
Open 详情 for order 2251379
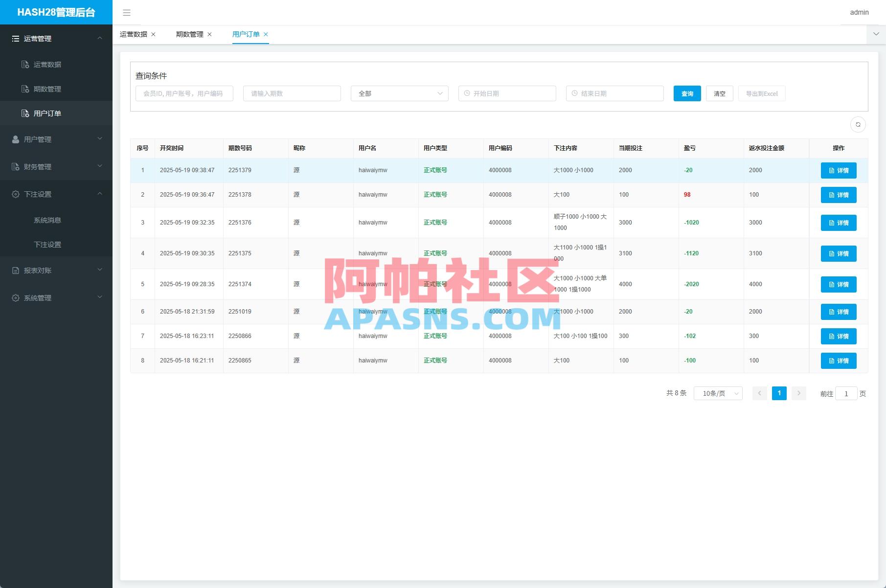coord(838,170)
